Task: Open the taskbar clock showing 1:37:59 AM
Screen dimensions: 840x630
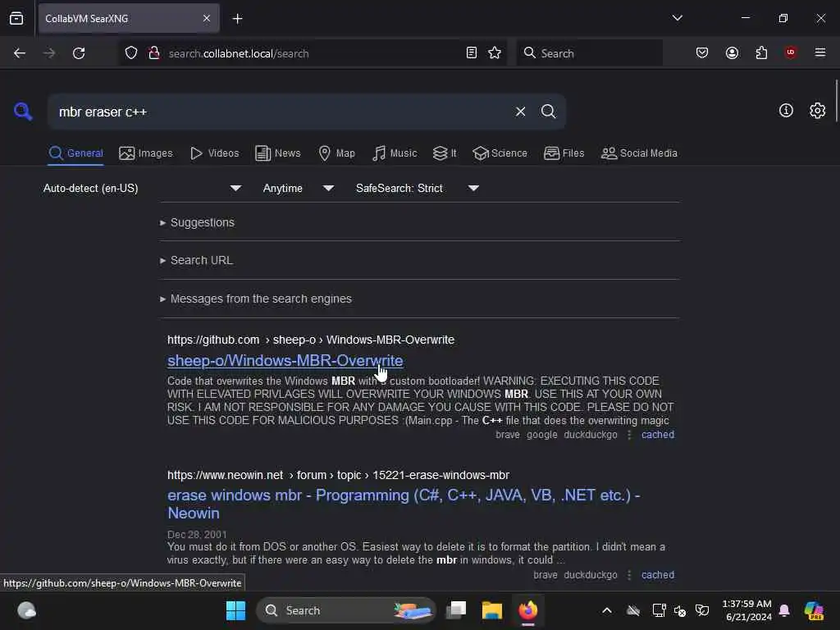Action: [x=747, y=610]
